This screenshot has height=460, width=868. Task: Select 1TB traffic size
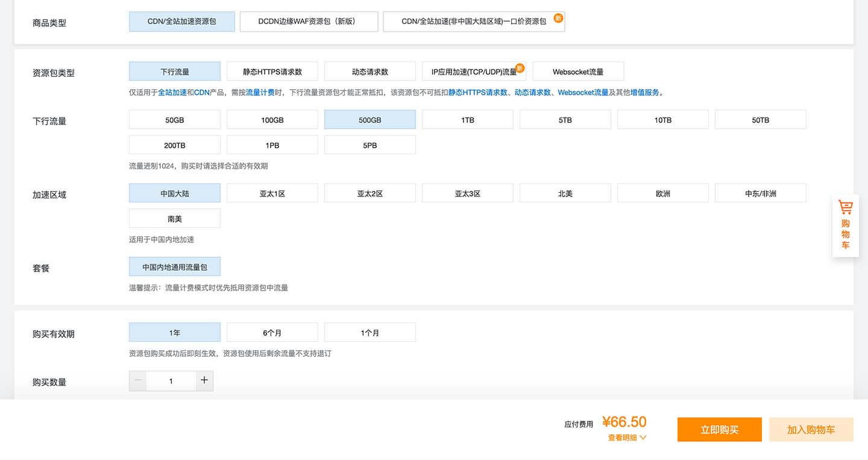tap(468, 119)
